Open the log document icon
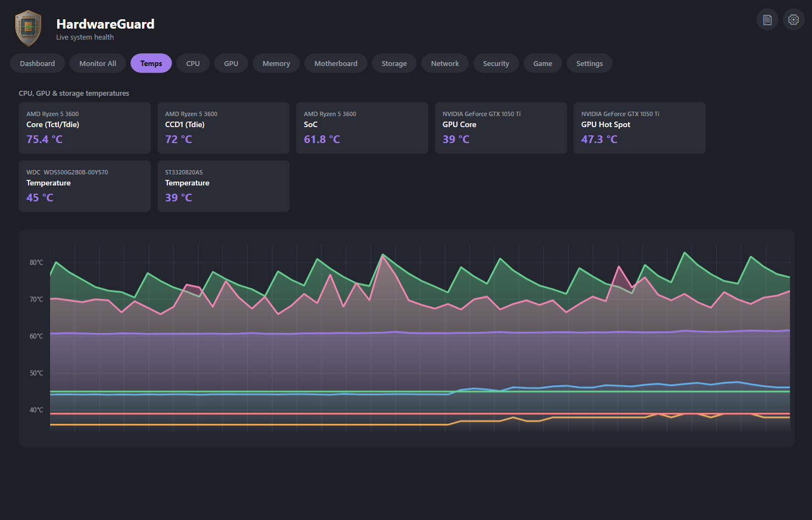The width and height of the screenshot is (812, 520). (767, 20)
